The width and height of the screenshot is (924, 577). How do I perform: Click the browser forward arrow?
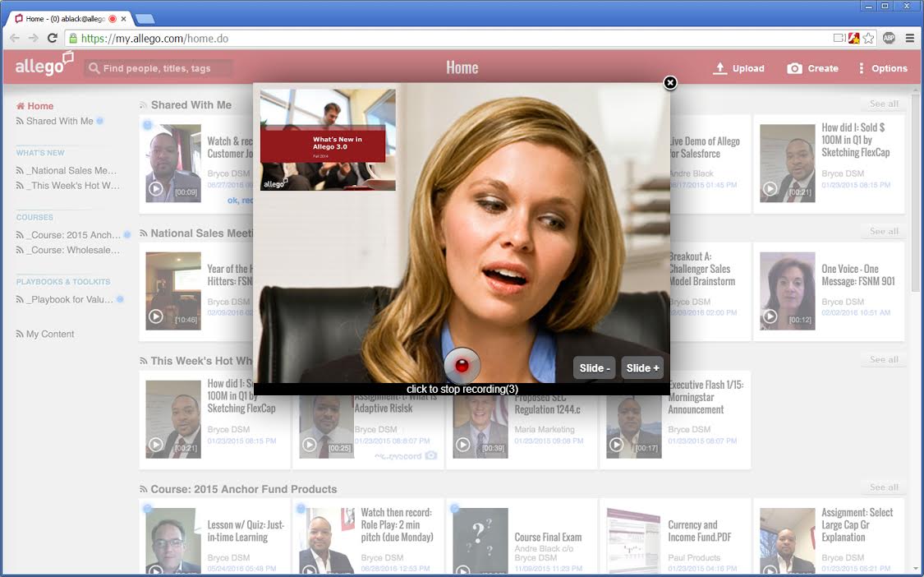tap(34, 39)
